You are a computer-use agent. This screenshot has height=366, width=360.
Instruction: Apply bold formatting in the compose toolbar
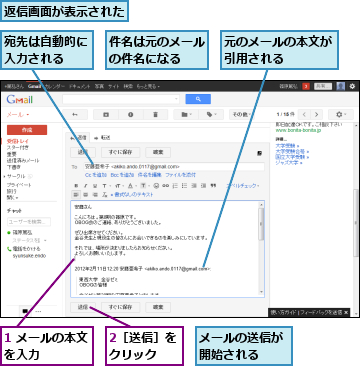[x=76, y=186]
